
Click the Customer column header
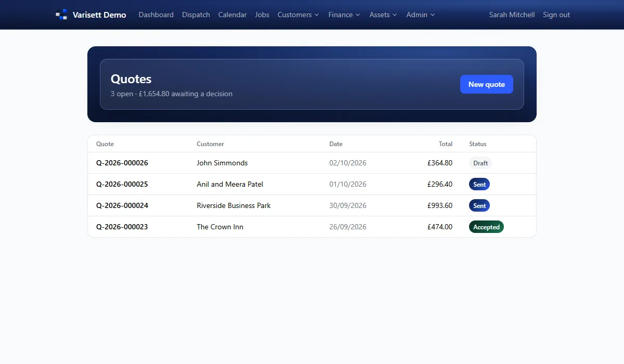coord(211,144)
